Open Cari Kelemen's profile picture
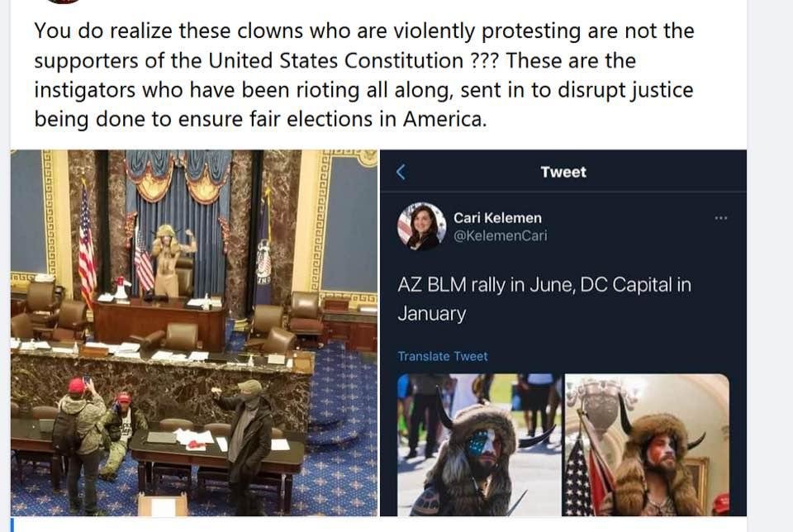 click(421, 226)
